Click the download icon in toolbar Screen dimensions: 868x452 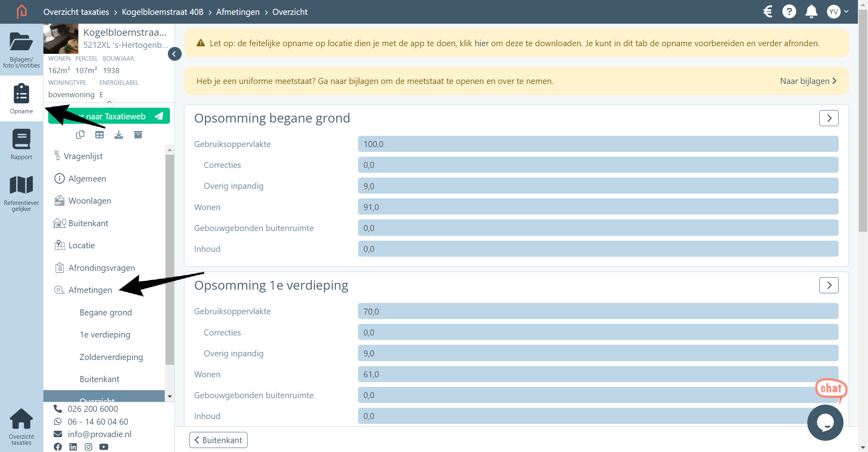coord(119,135)
